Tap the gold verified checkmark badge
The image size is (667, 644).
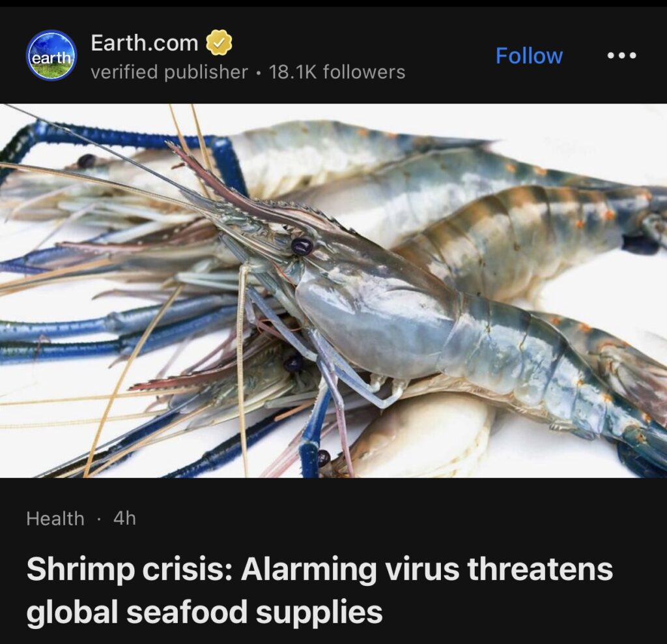click(219, 43)
